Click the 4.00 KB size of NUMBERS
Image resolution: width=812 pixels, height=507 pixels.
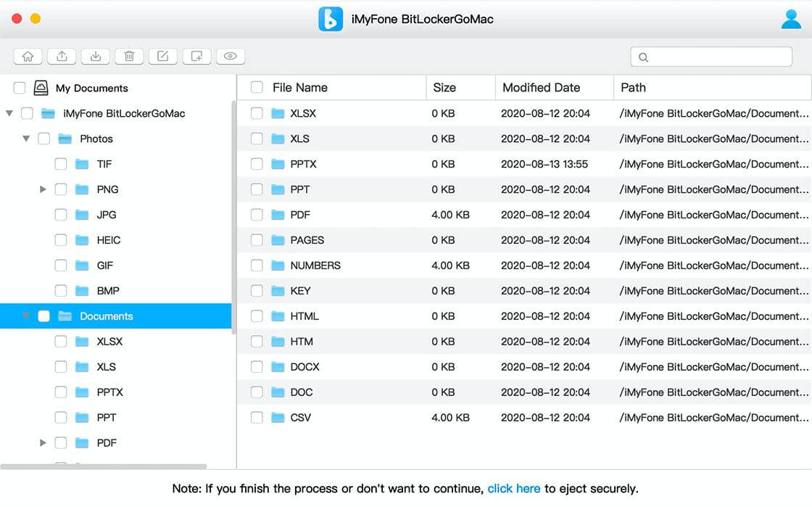click(450, 265)
